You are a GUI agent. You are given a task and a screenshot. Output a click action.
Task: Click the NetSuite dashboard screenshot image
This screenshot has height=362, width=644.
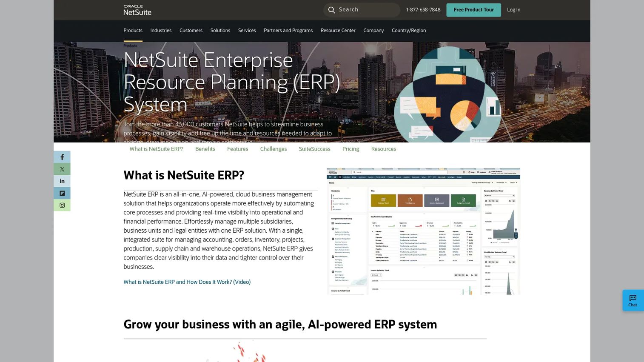click(423, 231)
